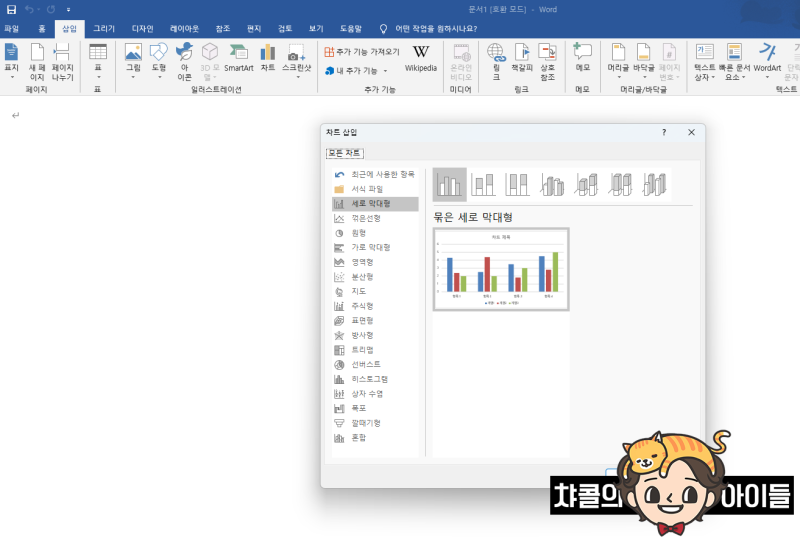Select 원형 pie chart category

[x=375, y=233]
